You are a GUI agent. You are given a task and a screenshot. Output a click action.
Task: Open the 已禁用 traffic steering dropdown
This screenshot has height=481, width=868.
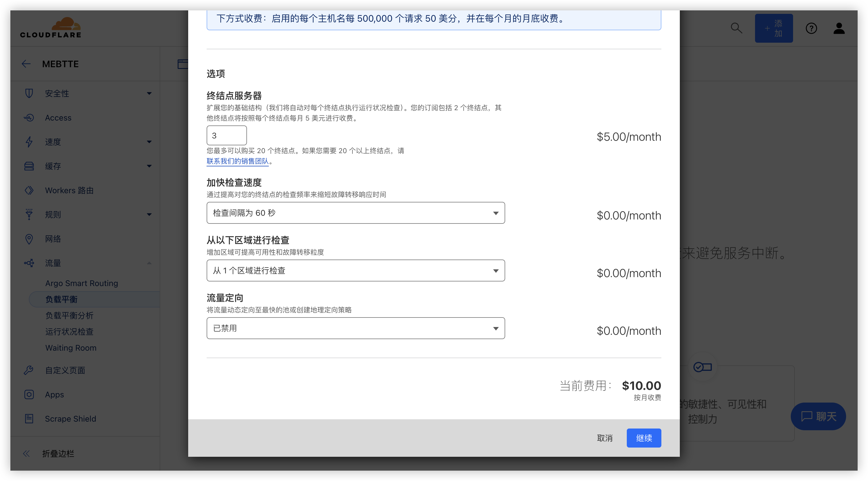click(x=356, y=328)
